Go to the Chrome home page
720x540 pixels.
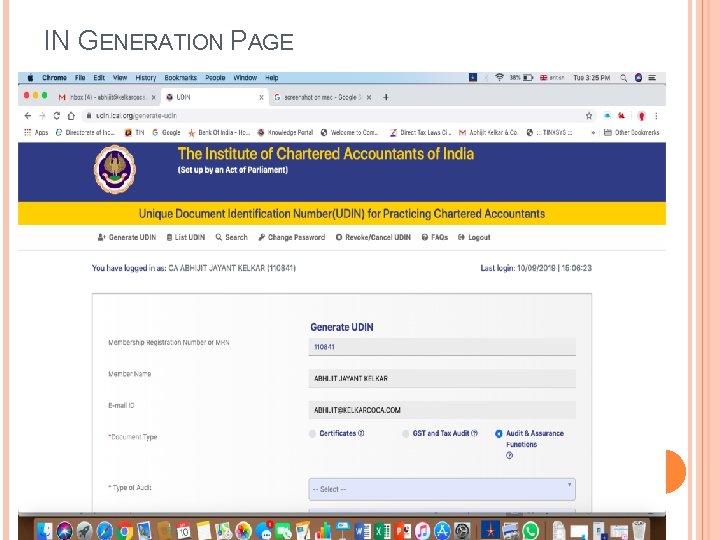(71, 116)
